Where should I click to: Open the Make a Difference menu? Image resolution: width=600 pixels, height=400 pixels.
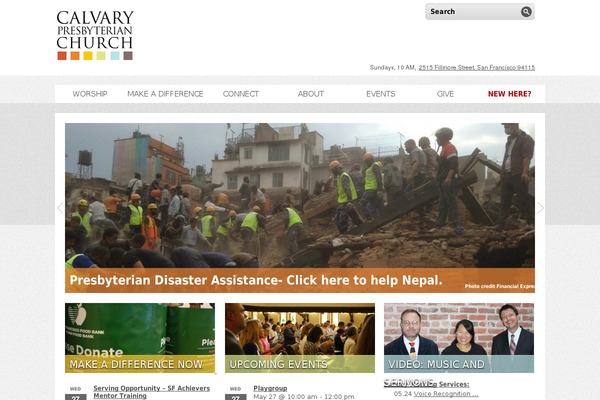click(x=165, y=94)
